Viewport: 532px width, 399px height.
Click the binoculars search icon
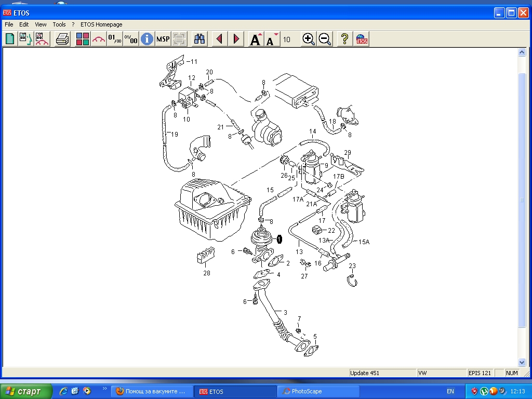click(x=199, y=39)
